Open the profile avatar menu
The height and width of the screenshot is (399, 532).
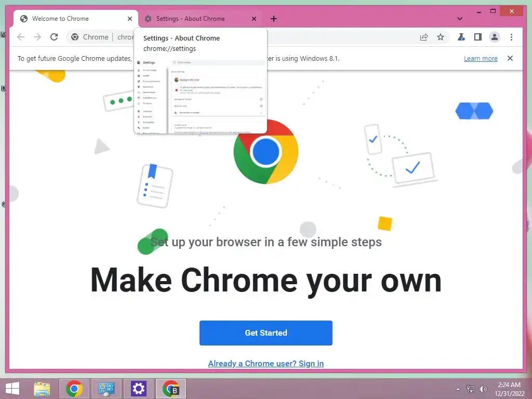click(495, 37)
